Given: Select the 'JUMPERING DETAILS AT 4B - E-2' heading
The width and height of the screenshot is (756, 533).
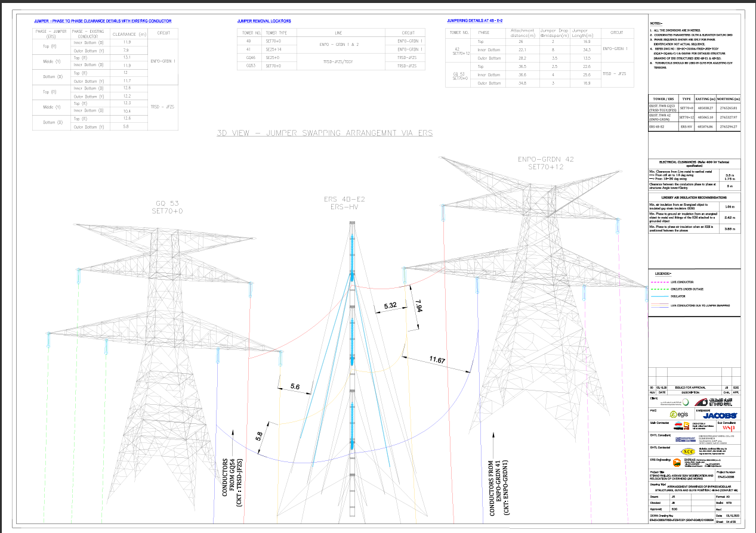Looking at the screenshot, I should 475,20.
